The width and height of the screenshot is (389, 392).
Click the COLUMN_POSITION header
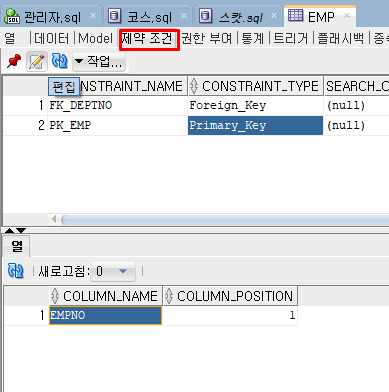pyautogui.click(x=230, y=296)
